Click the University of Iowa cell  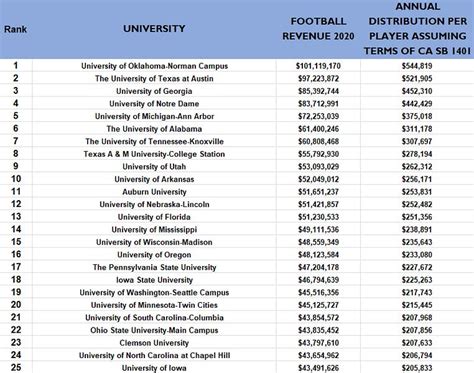coord(154,368)
